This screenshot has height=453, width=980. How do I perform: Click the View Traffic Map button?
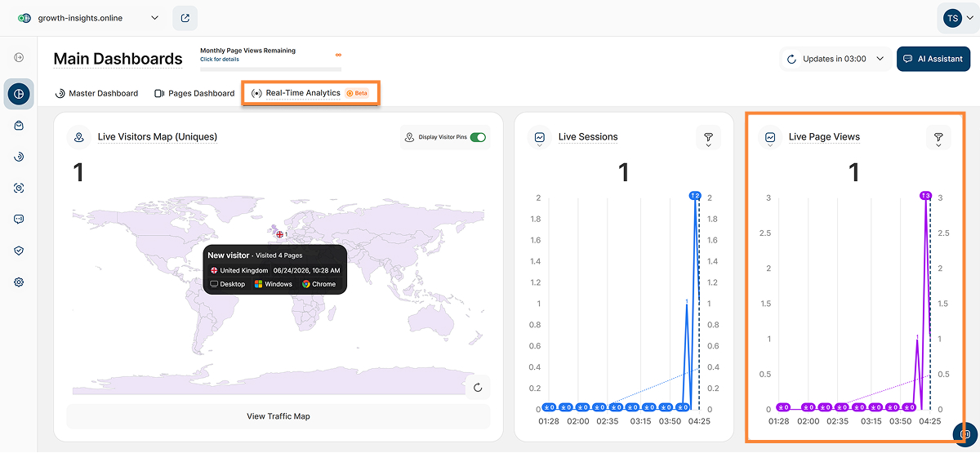[278, 416]
